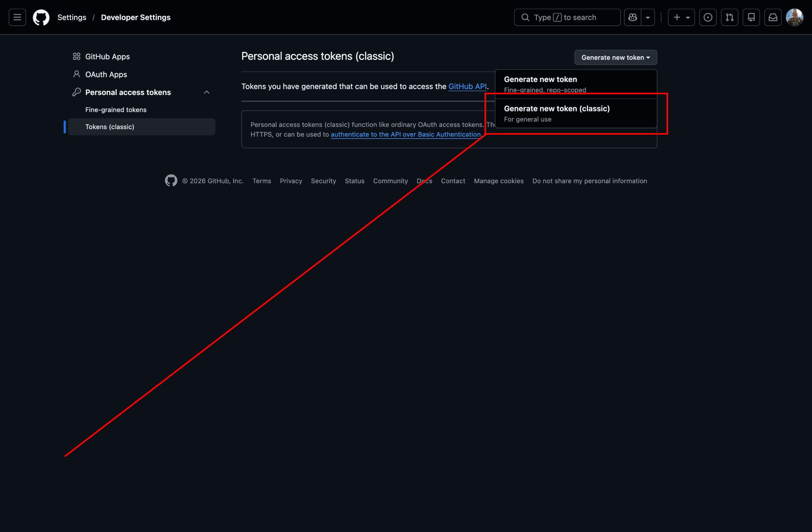Viewport: 812px width, 532px height.
Task: Open Community footer link
Action: point(391,181)
